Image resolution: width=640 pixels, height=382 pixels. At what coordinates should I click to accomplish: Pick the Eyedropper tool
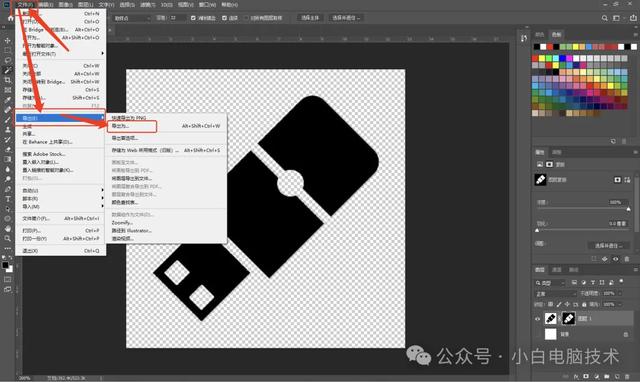(x=7, y=100)
